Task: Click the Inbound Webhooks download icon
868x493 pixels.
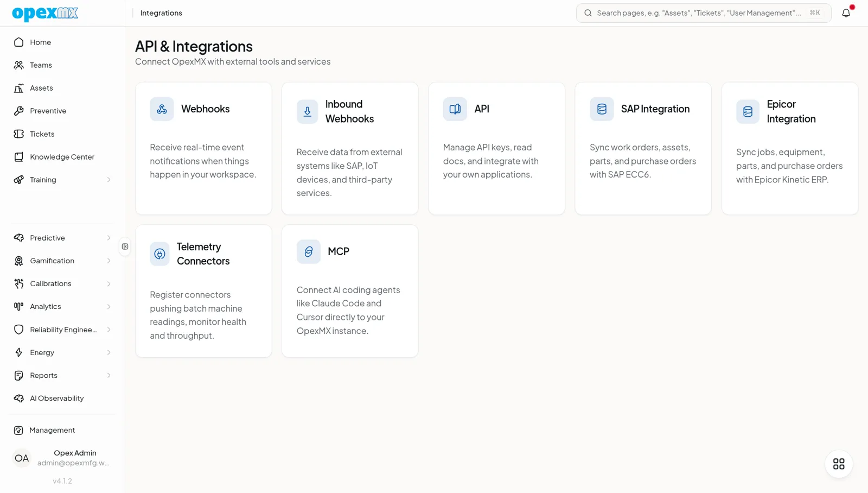Action: (307, 111)
